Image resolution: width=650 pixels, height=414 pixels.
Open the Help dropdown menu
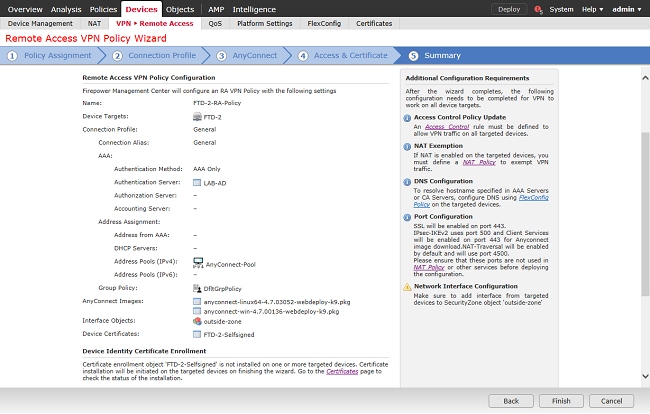pos(594,9)
